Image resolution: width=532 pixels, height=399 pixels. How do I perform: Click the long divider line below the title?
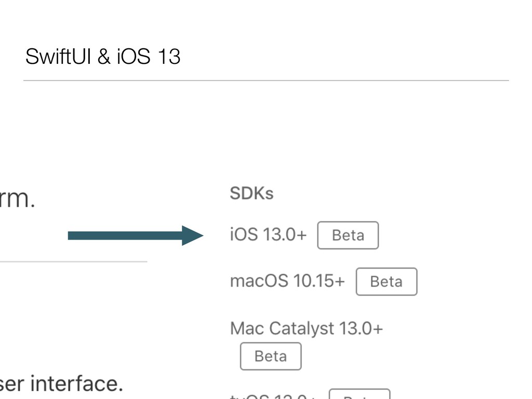coord(266,81)
